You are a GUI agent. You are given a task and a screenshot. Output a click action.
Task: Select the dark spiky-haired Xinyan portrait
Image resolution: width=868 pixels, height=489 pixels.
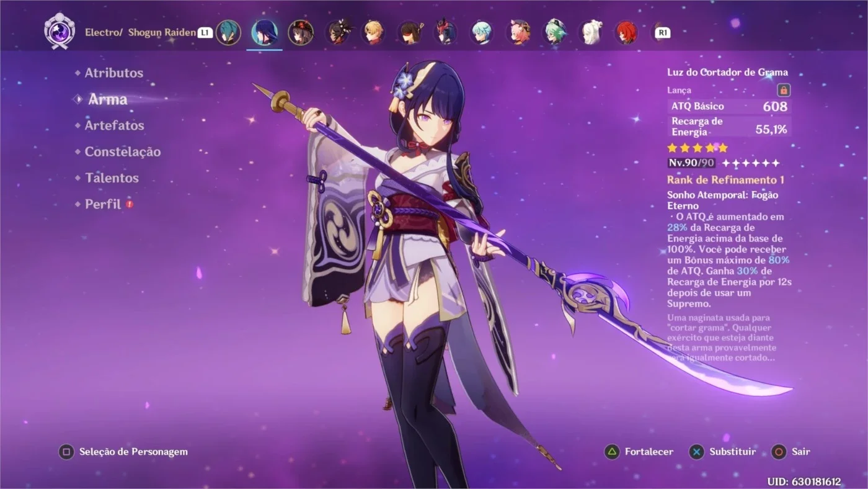[x=339, y=32]
